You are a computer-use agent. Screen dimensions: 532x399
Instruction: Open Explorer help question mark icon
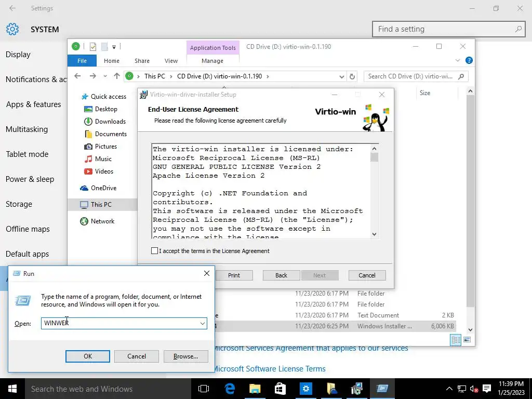click(x=469, y=60)
